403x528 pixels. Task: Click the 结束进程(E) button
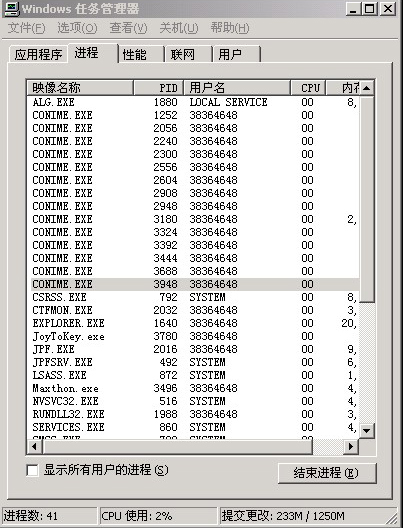point(327,473)
